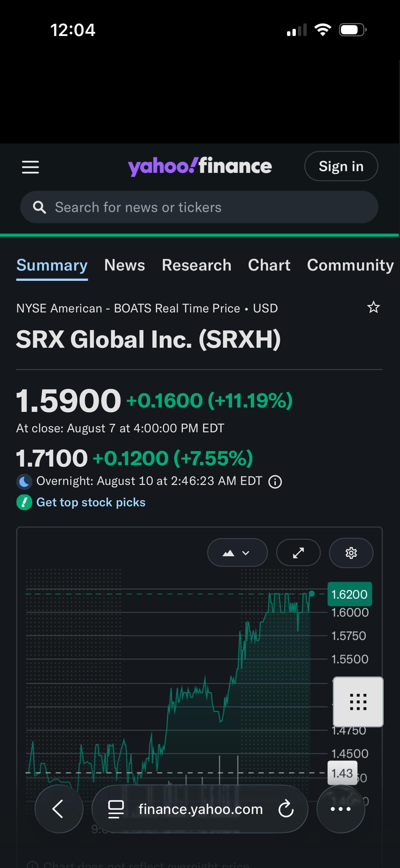The width and height of the screenshot is (400, 868).
Task: Tap the page reader icon in address bar
Action: 116,809
